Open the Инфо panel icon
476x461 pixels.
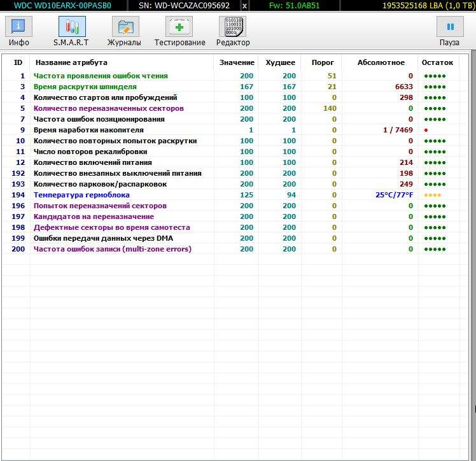tap(19, 27)
